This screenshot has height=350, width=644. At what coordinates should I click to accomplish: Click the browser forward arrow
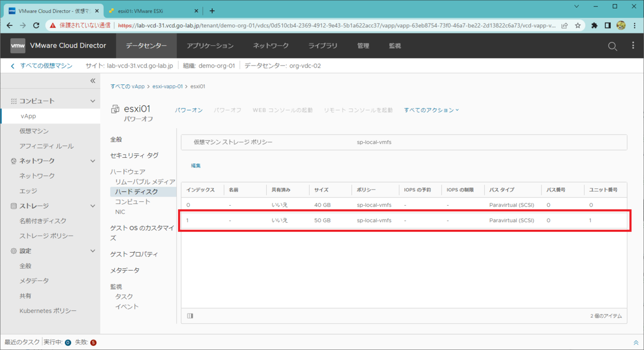pos(23,25)
